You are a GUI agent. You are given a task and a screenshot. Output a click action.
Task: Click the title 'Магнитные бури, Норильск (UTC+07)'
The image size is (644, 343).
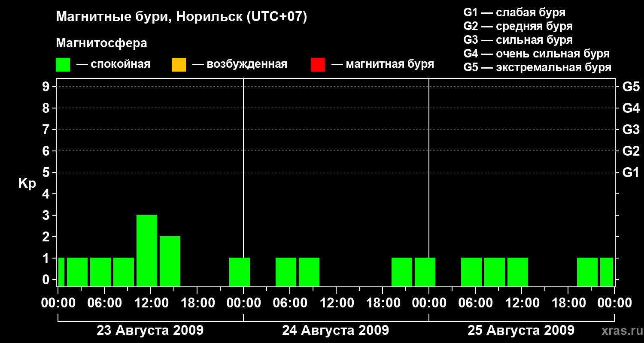pyautogui.click(x=182, y=17)
